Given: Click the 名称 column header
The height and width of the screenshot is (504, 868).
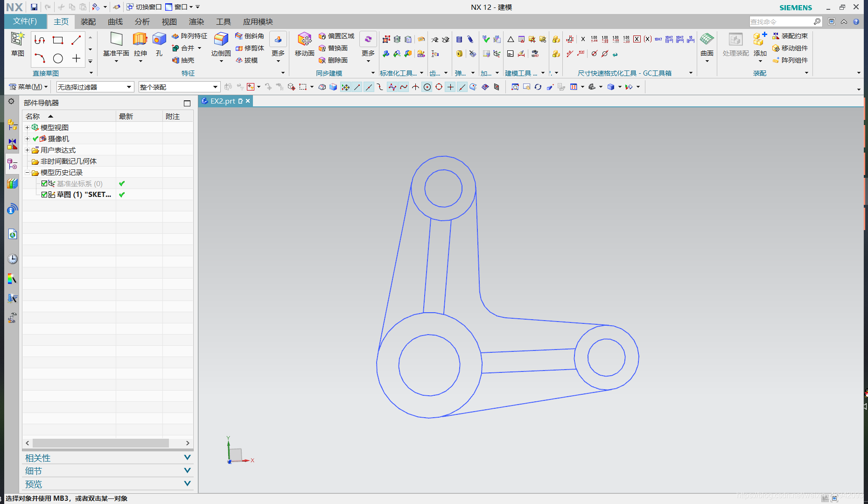Looking at the screenshot, I should [69, 116].
